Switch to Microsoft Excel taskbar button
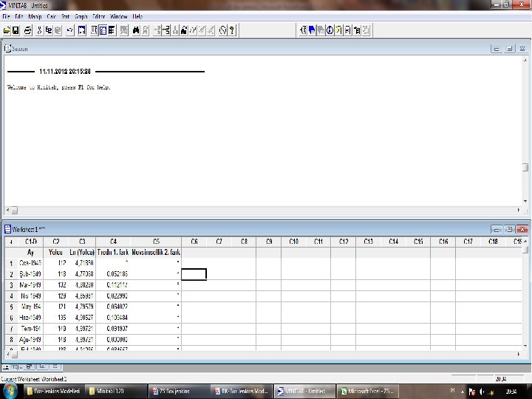This screenshot has height=399, width=532. coord(366,391)
